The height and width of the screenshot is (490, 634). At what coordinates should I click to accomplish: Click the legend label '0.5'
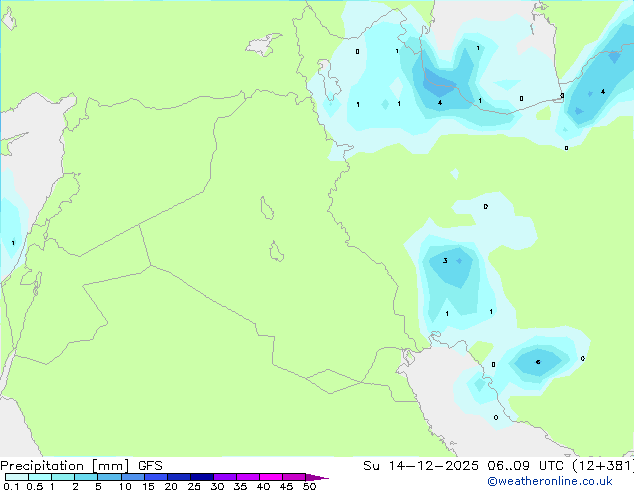tap(34, 486)
